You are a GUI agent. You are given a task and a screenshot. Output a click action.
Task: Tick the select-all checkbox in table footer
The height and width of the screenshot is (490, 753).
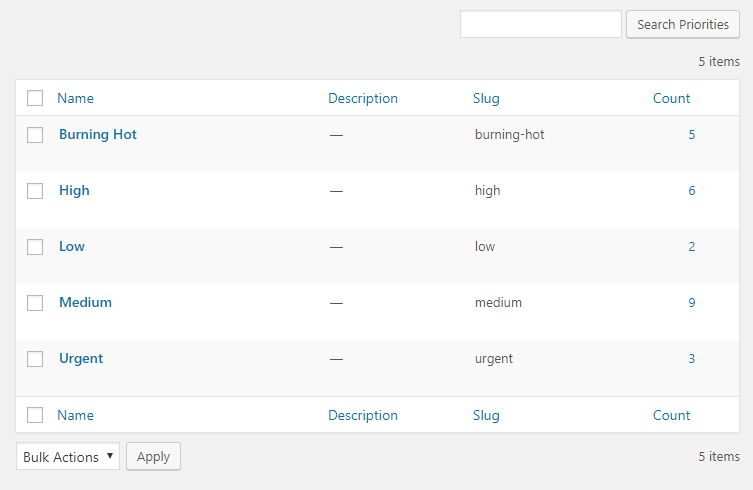[35, 415]
